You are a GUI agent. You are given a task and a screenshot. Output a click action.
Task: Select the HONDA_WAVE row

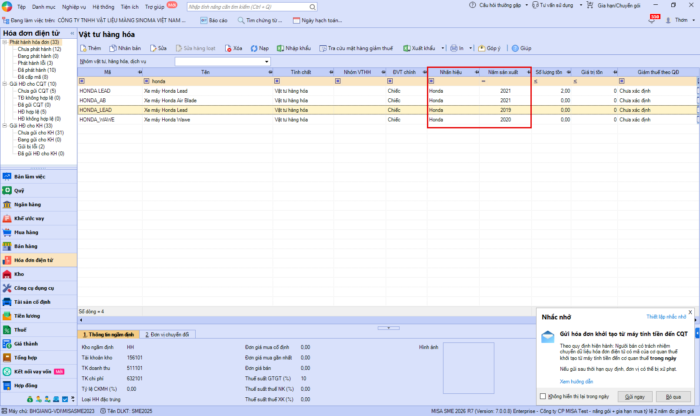(x=387, y=120)
